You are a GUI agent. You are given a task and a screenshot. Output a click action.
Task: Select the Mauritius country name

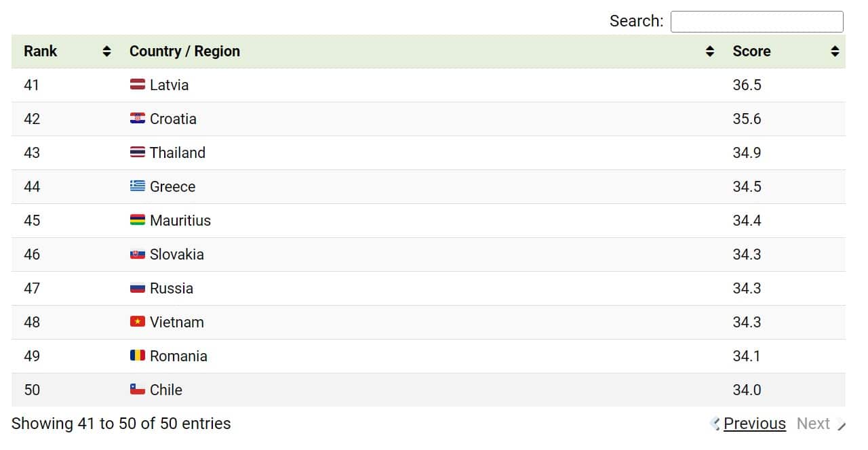click(x=180, y=220)
